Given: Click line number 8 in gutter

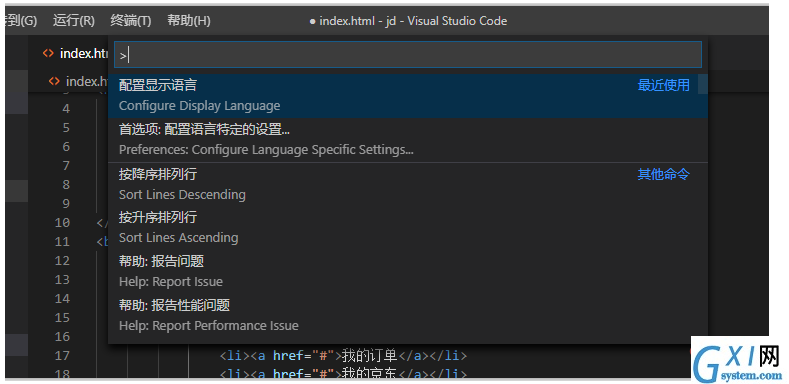Looking at the screenshot, I should [x=66, y=185].
